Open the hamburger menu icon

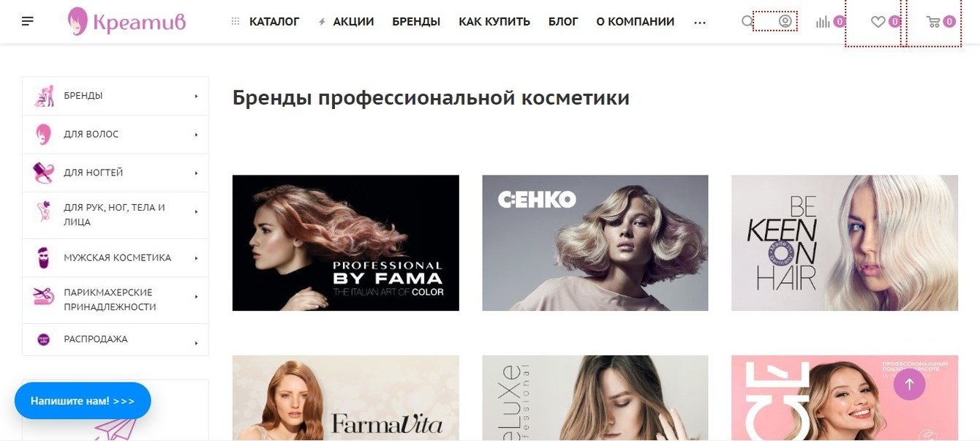pyautogui.click(x=28, y=21)
